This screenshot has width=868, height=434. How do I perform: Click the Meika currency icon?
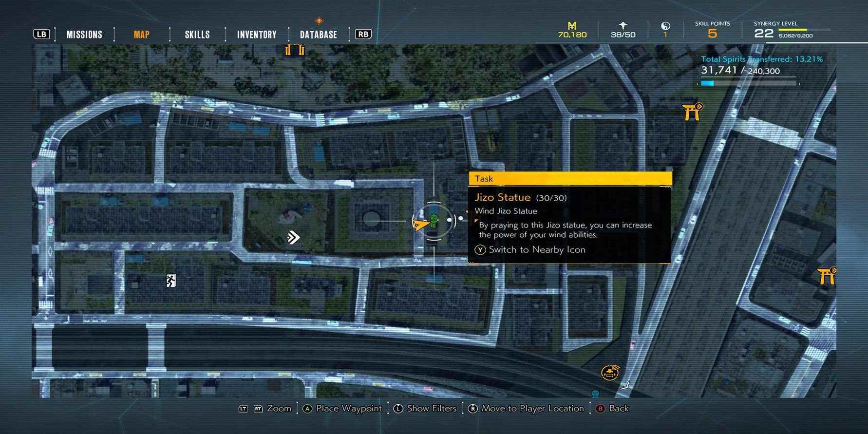tap(572, 25)
